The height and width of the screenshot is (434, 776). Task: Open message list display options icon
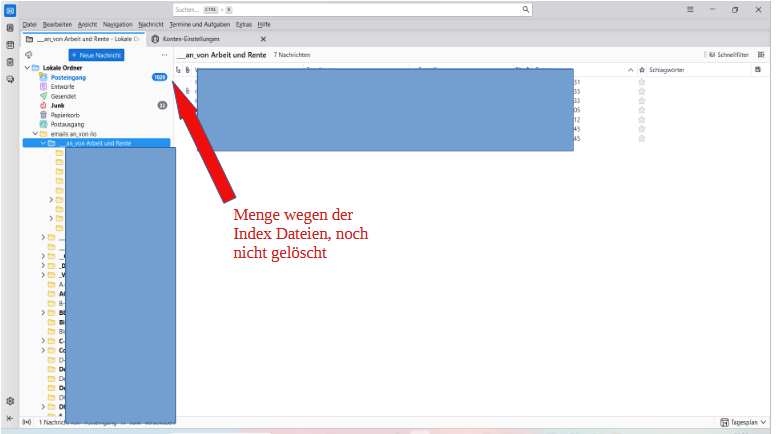[x=761, y=55]
